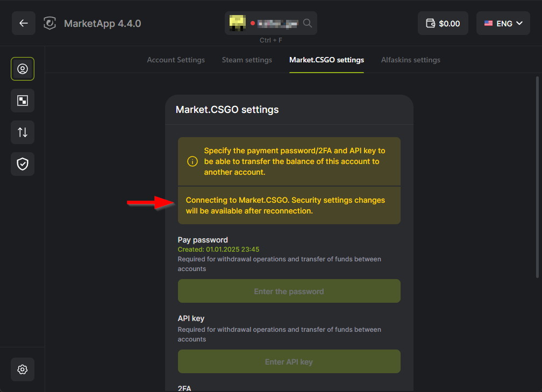Click the red status dot near account name

click(253, 23)
